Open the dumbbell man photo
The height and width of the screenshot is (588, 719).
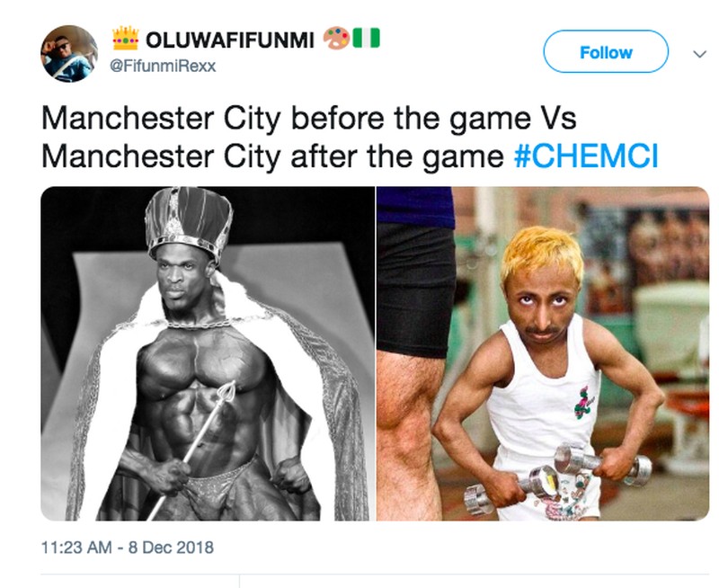pyautogui.click(x=543, y=353)
